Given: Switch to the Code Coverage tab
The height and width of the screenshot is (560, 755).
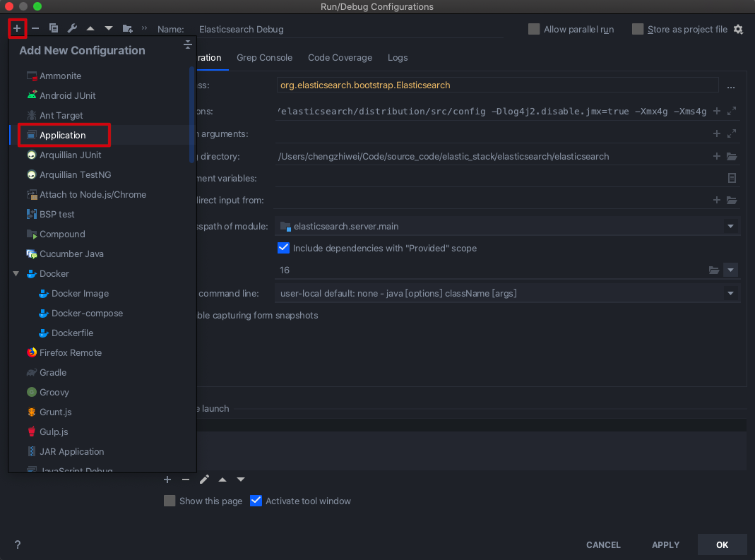Looking at the screenshot, I should pyautogui.click(x=340, y=58).
